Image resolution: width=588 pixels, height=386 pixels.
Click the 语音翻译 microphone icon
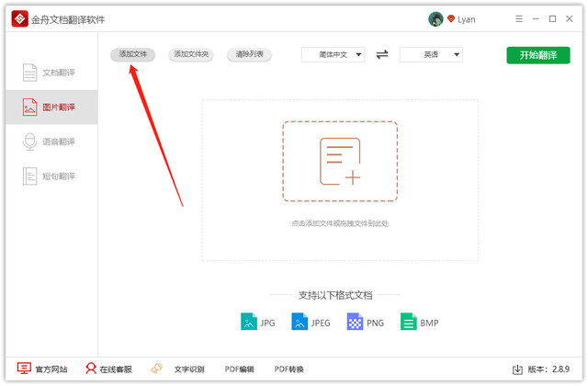point(29,142)
